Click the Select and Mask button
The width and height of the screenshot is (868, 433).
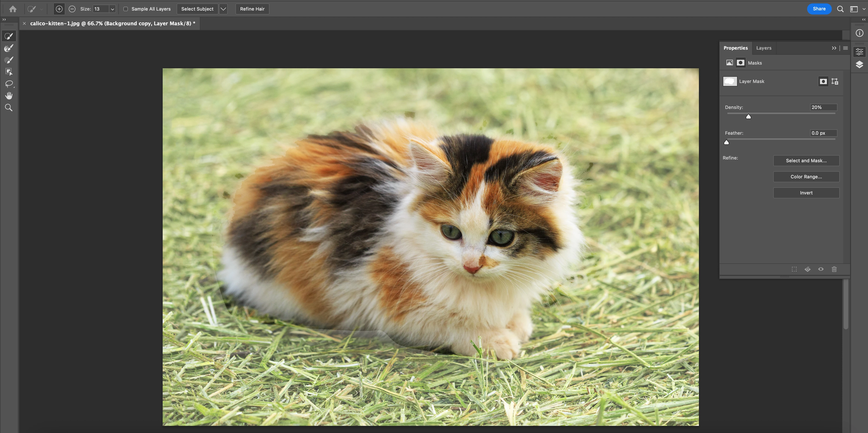click(806, 161)
